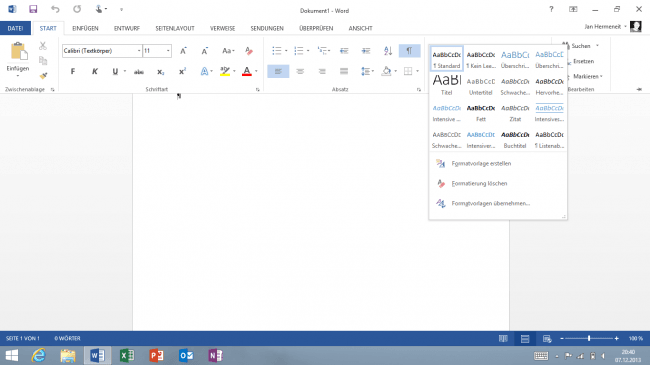Click the Cut scissors icon
This screenshot has width=650, height=365.
(x=43, y=46)
